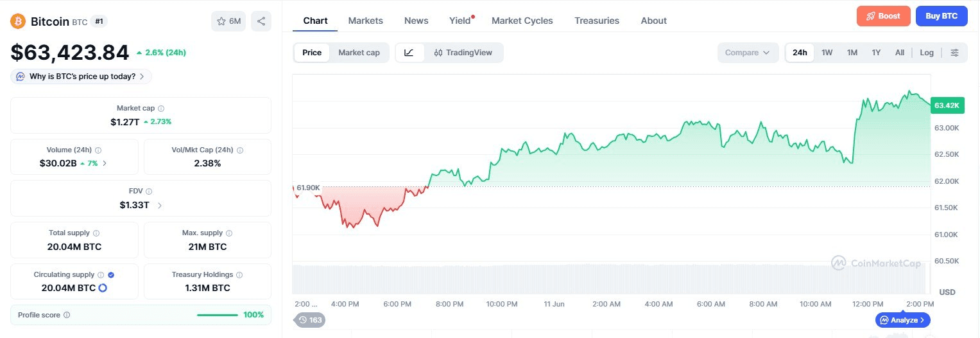Click the Profile score progress bar

point(218,315)
